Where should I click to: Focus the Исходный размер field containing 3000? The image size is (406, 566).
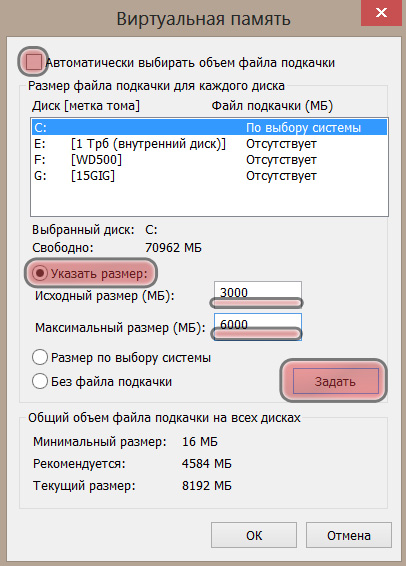click(258, 293)
